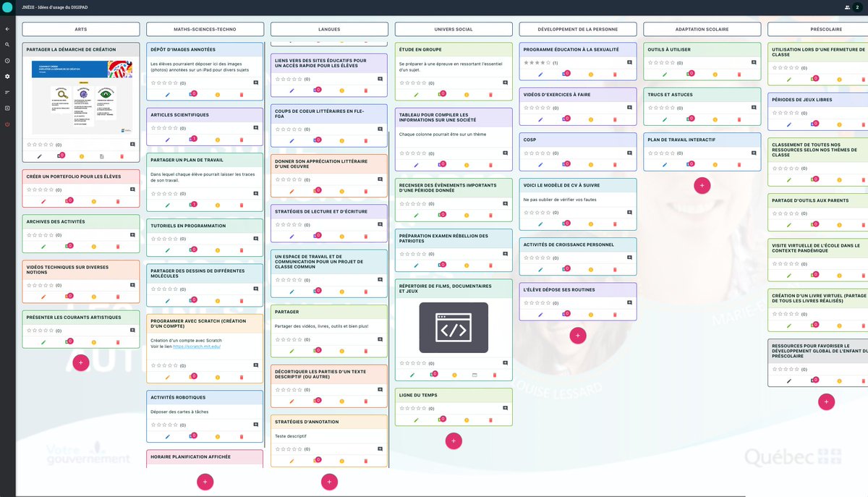Delete the 'Ligne du temps' card
Image resolution: width=868 pixels, height=497 pixels.
[490, 420]
